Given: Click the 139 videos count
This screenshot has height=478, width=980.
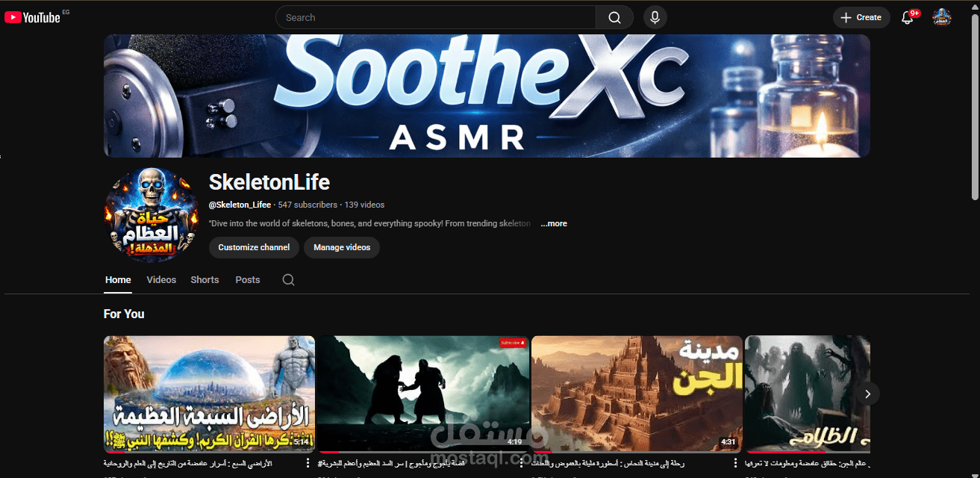Looking at the screenshot, I should click(364, 205).
